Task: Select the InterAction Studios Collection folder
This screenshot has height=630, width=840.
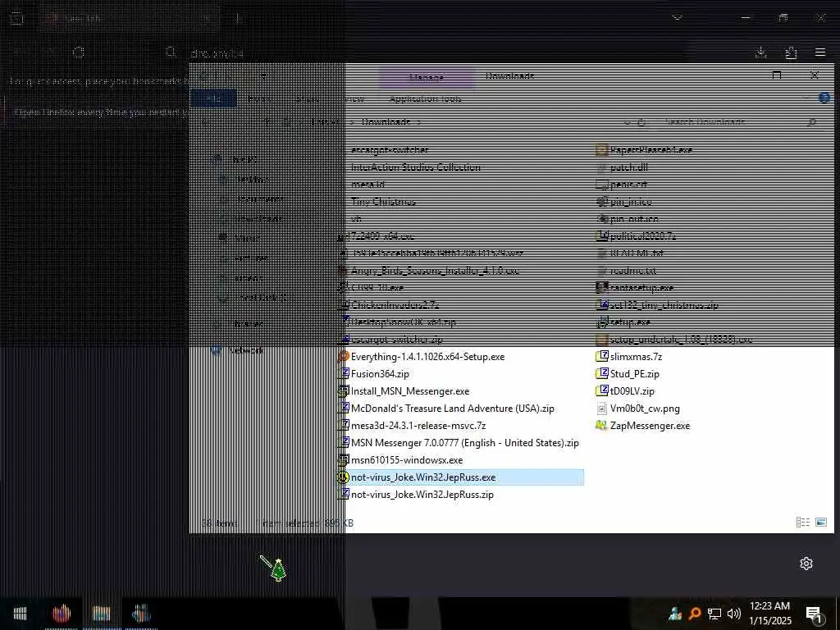Action: (x=415, y=167)
